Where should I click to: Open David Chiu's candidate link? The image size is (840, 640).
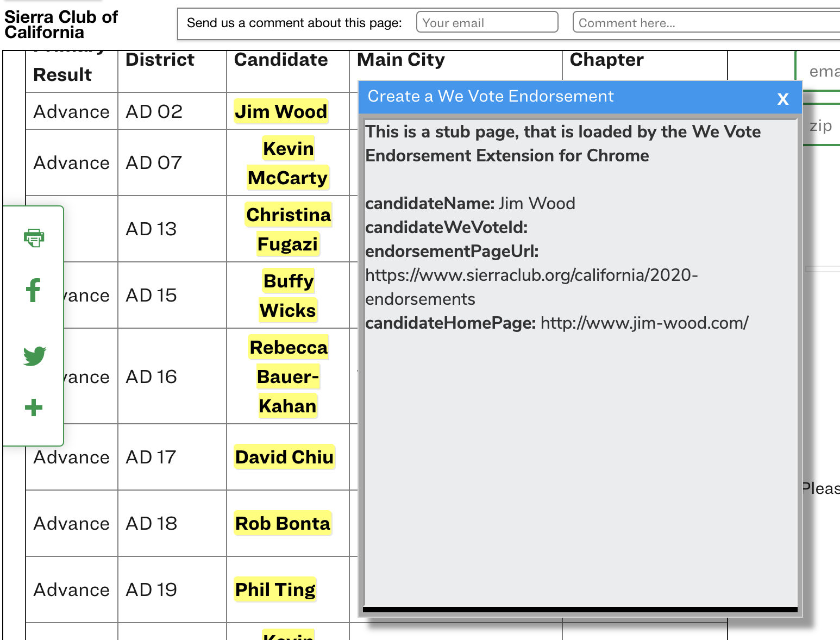[x=284, y=457]
